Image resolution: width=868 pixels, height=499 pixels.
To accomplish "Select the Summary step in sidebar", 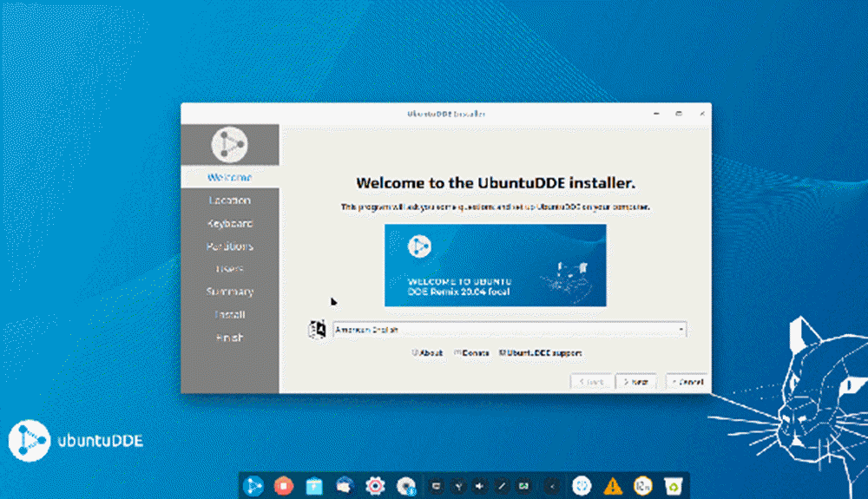I will pyautogui.click(x=230, y=292).
